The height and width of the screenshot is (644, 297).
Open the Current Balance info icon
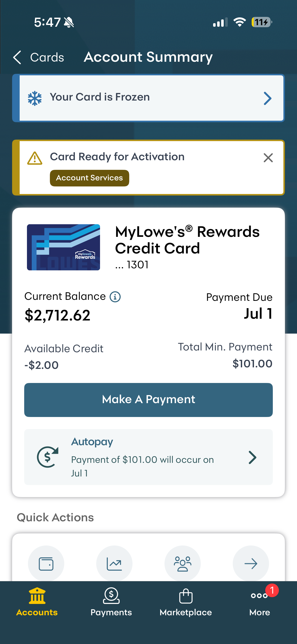(x=115, y=297)
